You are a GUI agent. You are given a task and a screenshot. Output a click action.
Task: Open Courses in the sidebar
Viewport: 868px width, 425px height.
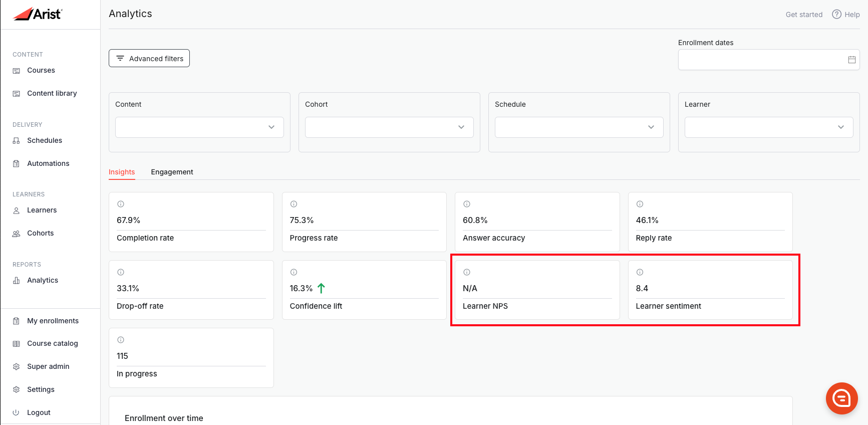pyautogui.click(x=41, y=70)
